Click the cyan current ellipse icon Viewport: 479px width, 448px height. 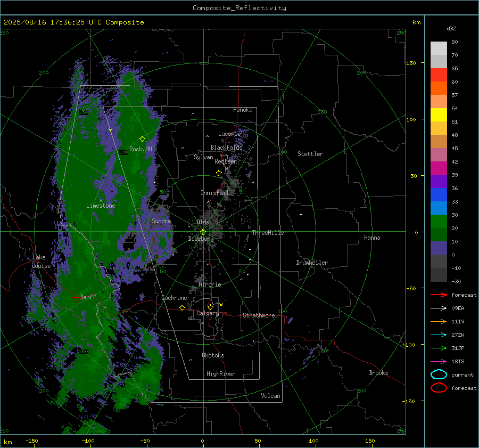pyautogui.click(x=439, y=374)
